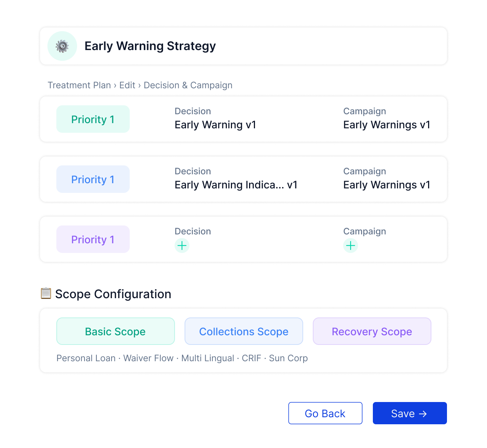Click the Decision & Campaign breadcrumb
Viewport: 487px width, 448px height.
[x=188, y=85]
